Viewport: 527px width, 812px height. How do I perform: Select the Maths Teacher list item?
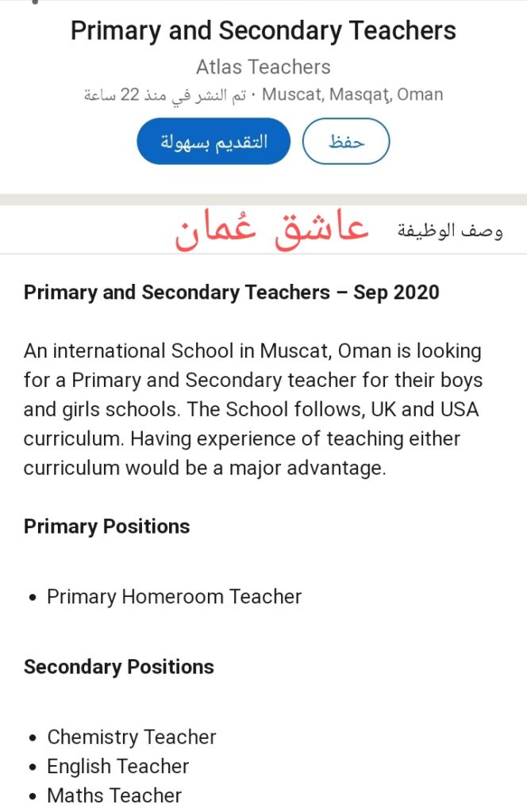pyautogui.click(x=114, y=795)
